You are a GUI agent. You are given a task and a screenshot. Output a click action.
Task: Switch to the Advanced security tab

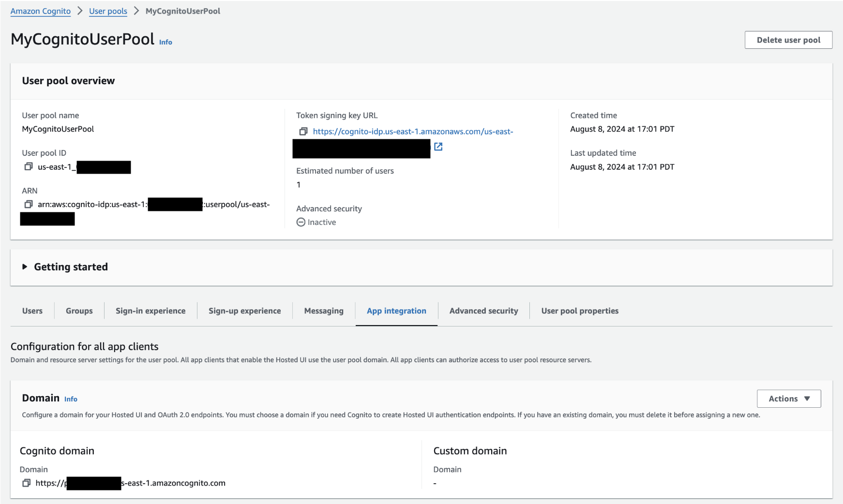[483, 311]
